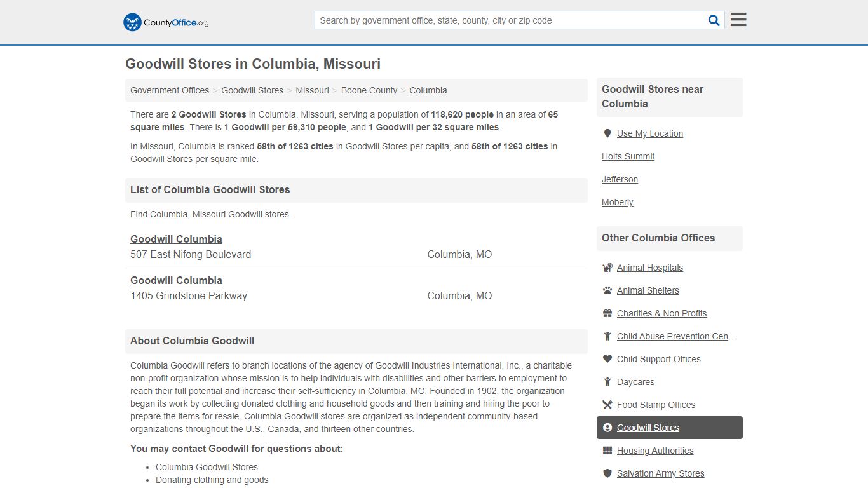
Task: Click the page title Goodwill Stores in Columbia, Missouri
Action: pyautogui.click(x=253, y=64)
